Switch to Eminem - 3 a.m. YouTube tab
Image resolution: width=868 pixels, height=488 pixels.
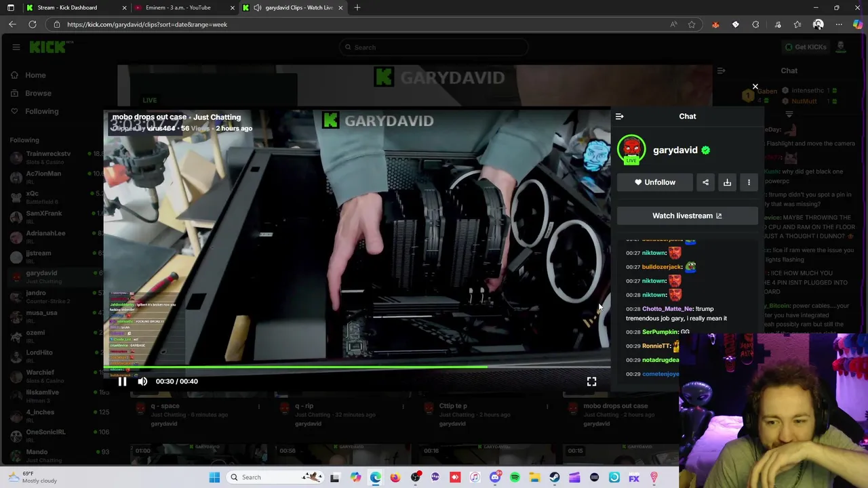pos(183,7)
